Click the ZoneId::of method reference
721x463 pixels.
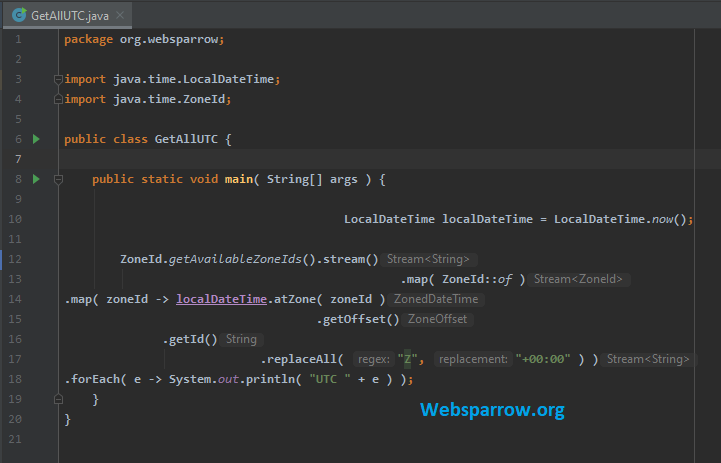pyautogui.click(x=477, y=279)
